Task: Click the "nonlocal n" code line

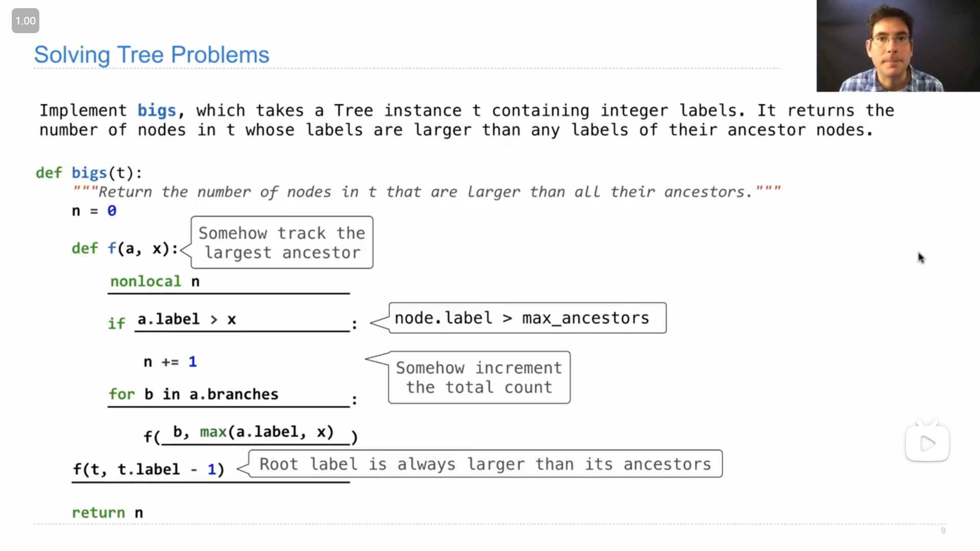Action: (x=155, y=282)
